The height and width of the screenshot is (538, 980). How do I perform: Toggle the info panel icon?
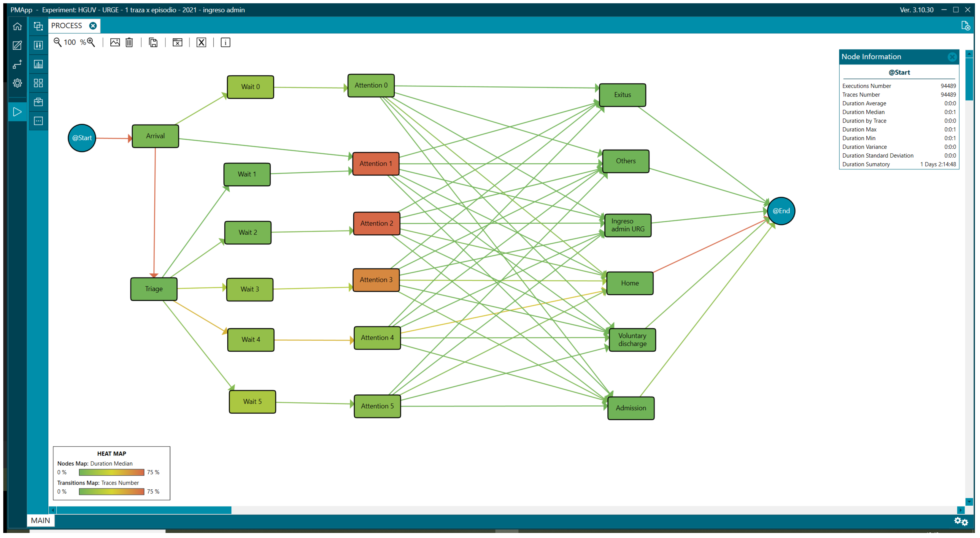(225, 42)
